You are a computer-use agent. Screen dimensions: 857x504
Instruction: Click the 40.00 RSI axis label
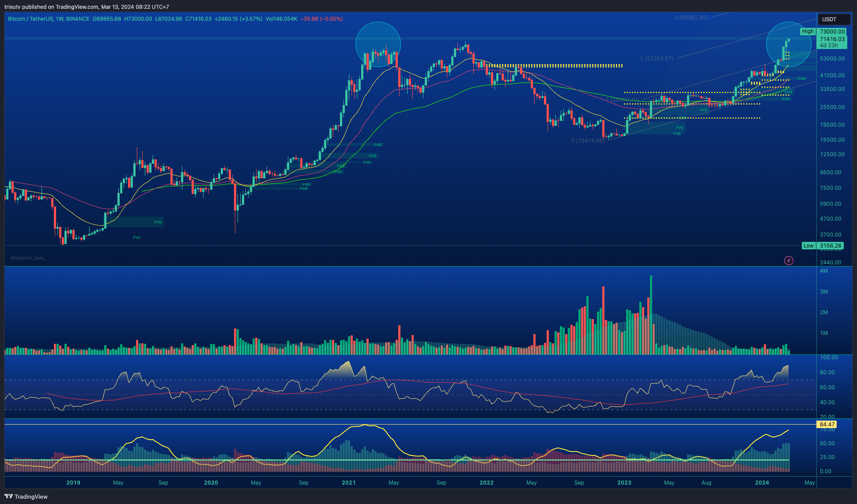point(827,402)
